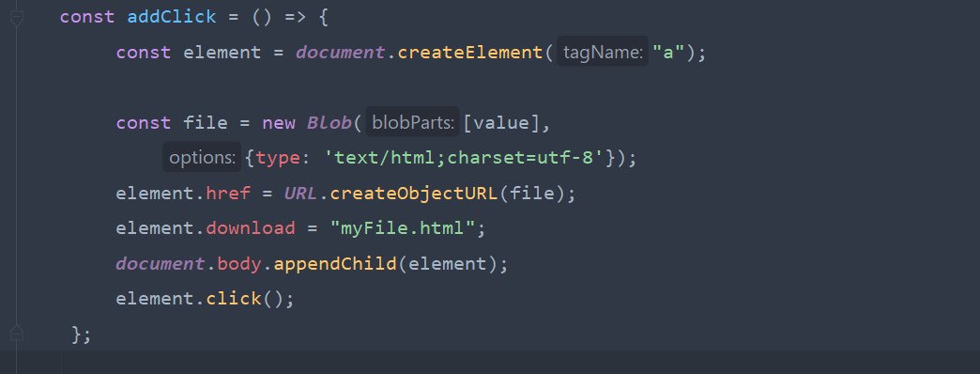
Task: Click the "a" string literal
Action: coord(669,52)
